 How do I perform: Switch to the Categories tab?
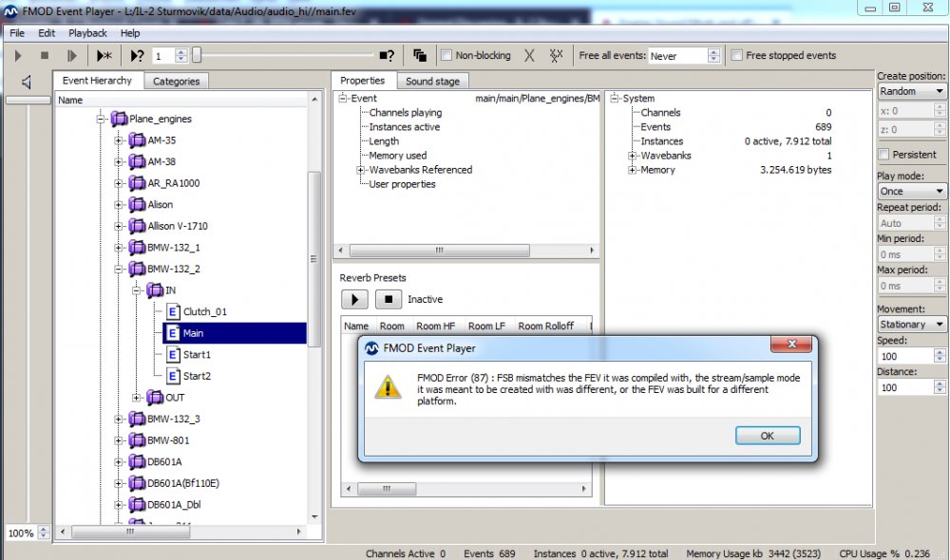click(176, 81)
